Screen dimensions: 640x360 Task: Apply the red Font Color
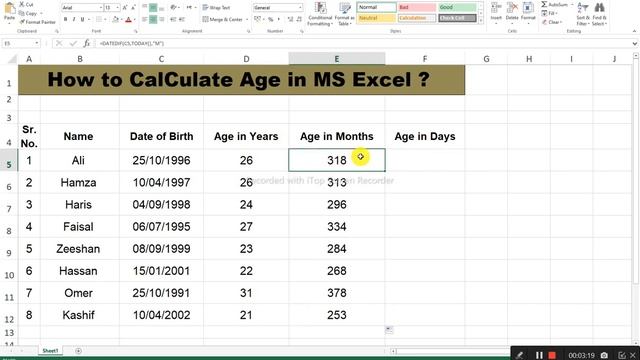point(128,20)
